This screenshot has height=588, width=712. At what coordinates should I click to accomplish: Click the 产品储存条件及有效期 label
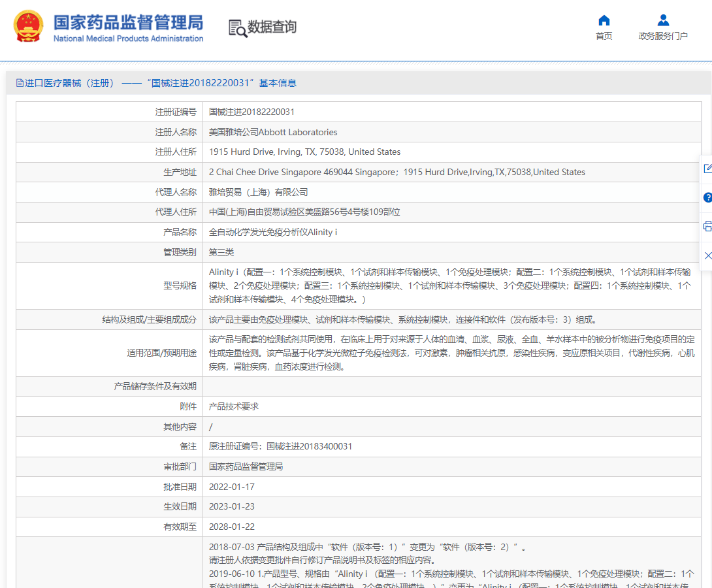(155, 386)
